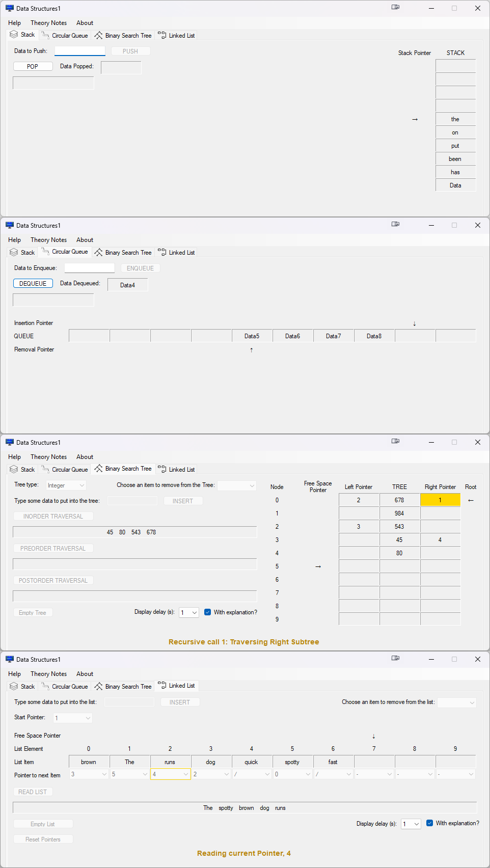This screenshot has width=490, height=868.
Task: Click the yellow highlighted Right Pointer cell
Action: [x=440, y=500]
